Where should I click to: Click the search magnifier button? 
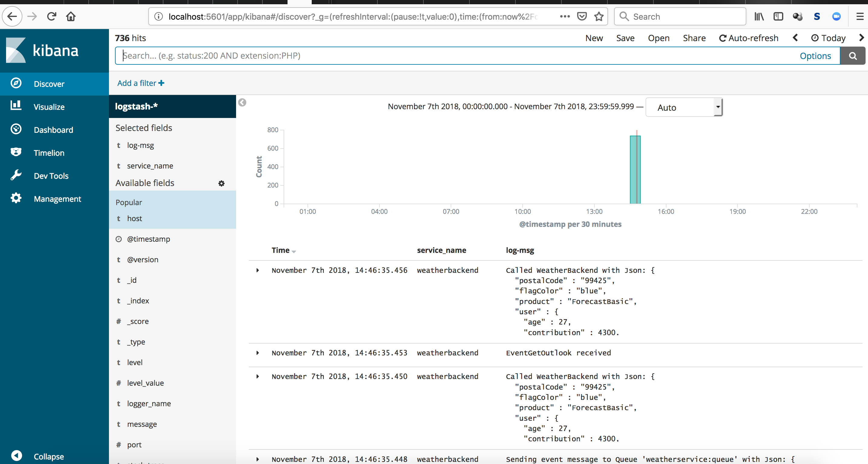click(853, 56)
